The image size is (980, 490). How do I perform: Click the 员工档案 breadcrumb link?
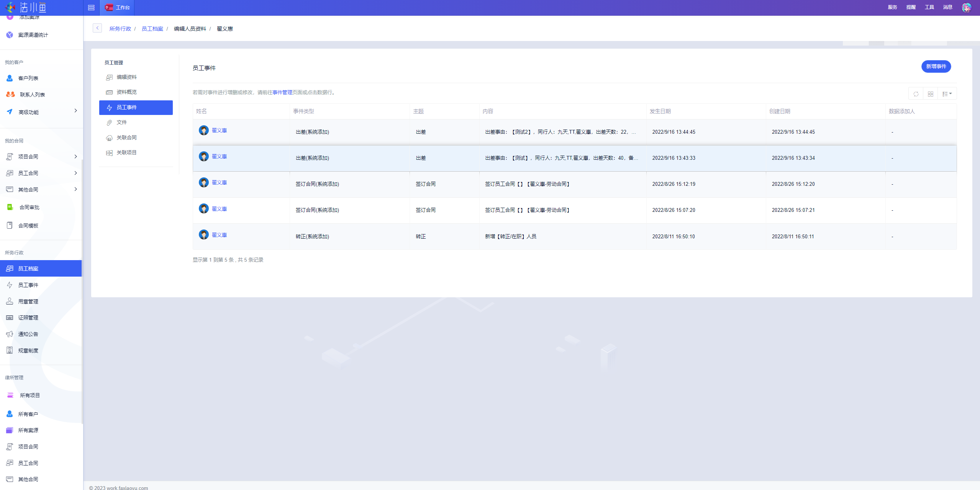152,29
